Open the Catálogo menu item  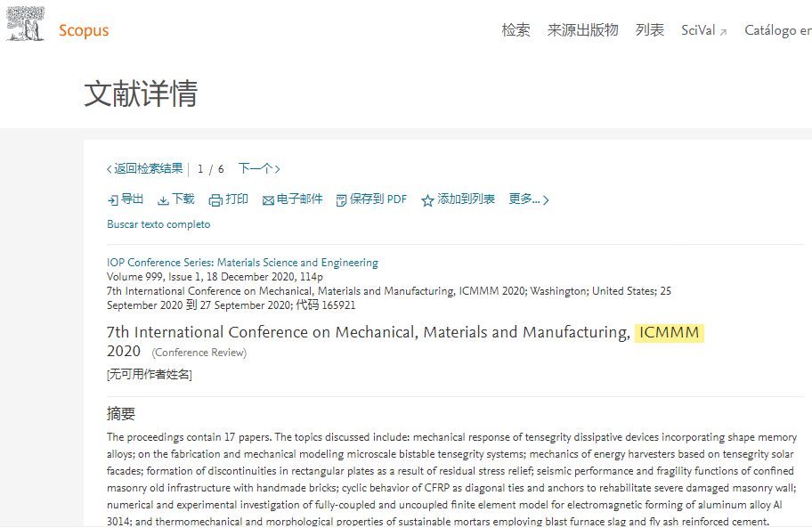778,30
